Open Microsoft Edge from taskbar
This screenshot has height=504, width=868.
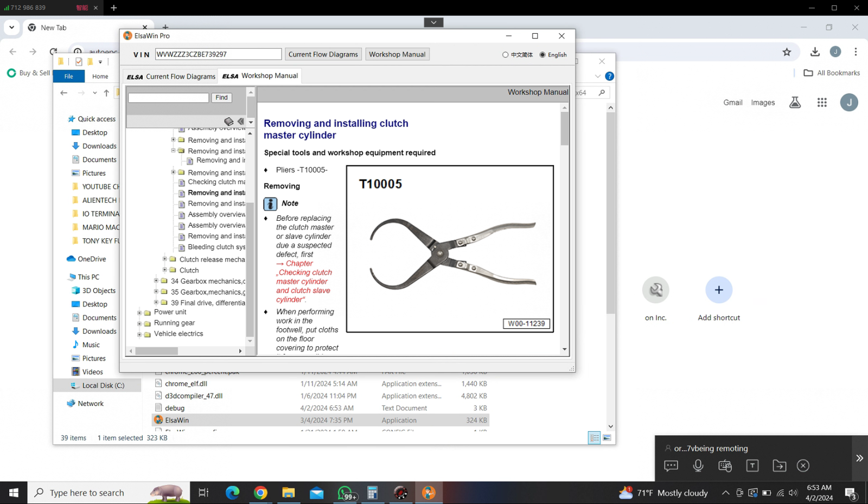click(232, 493)
